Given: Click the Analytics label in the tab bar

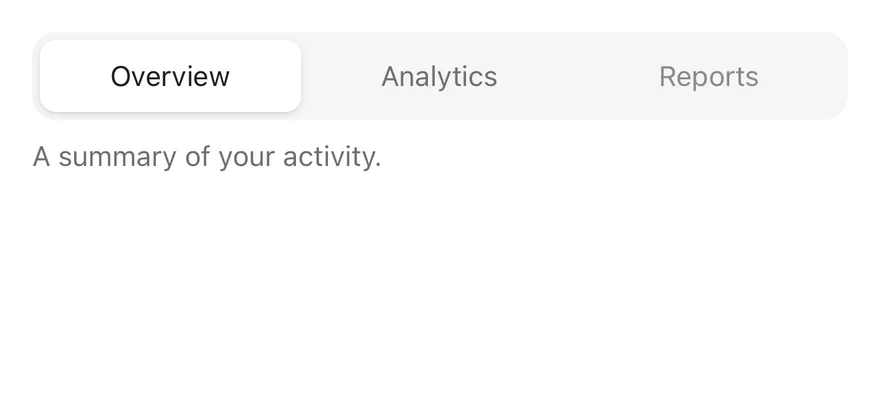Looking at the screenshot, I should pyautogui.click(x=439, y=76).
